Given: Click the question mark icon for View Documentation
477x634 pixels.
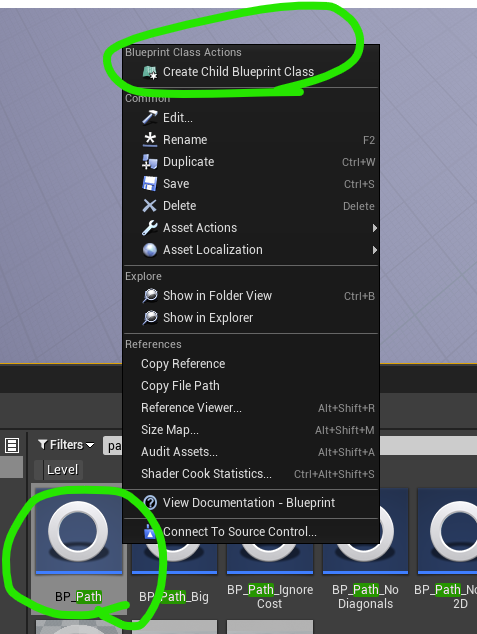Looking at the screenshot, I should pos(150,503).
